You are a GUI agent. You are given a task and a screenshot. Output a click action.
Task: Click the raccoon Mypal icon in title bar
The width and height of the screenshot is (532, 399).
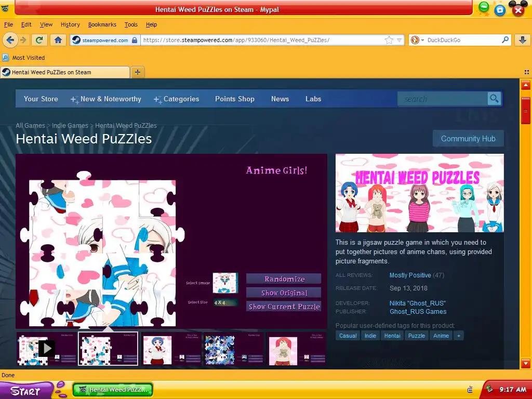coord(5,9)
